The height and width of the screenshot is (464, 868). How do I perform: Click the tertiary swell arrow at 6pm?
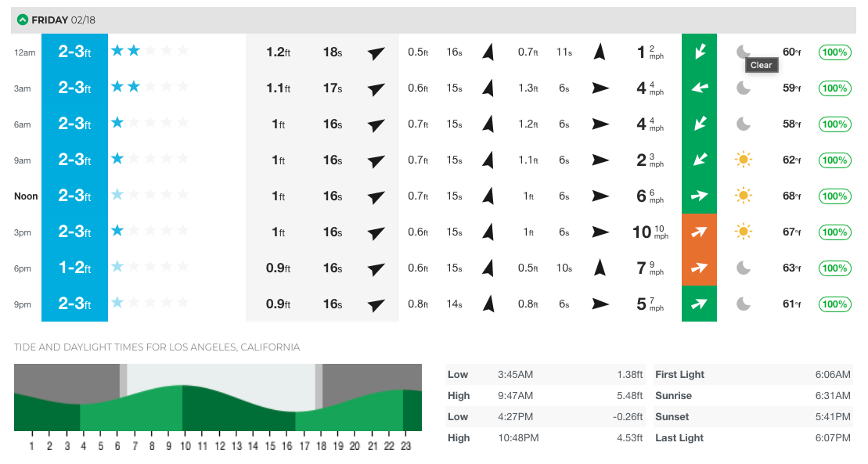tap(600, 268)
